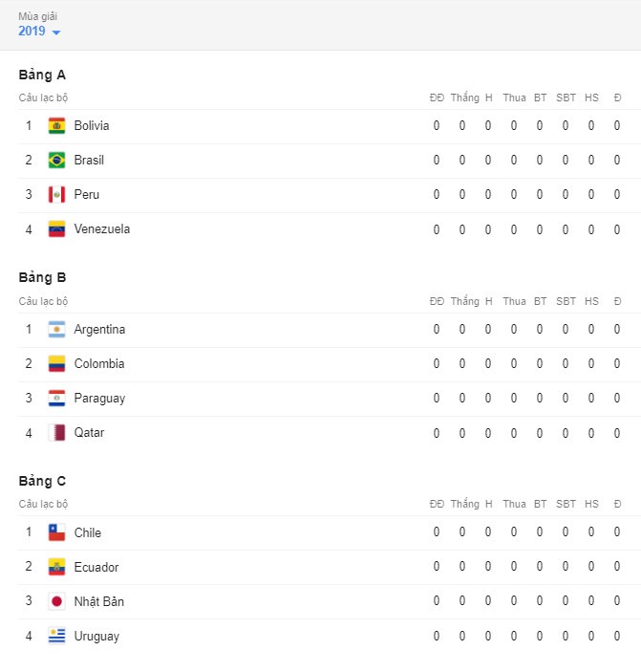
Task: Click the Uruguay flag icon
Action: pyautogui.click(x=56, y=636)
